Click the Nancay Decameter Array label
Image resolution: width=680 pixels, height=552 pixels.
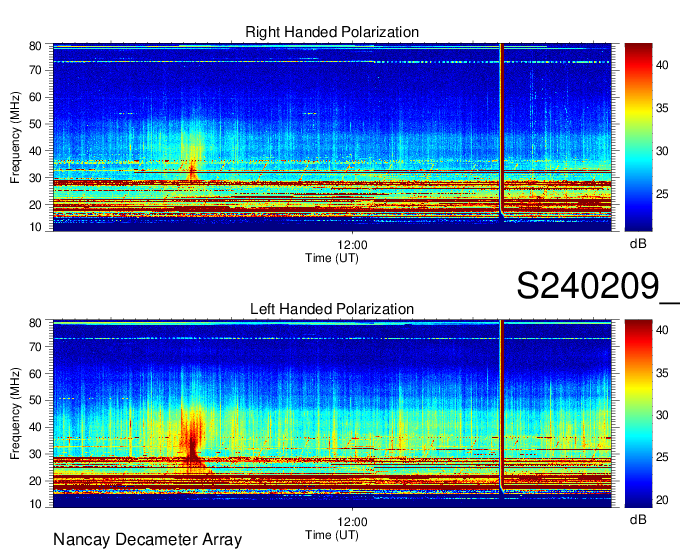[x=147, y=540]
